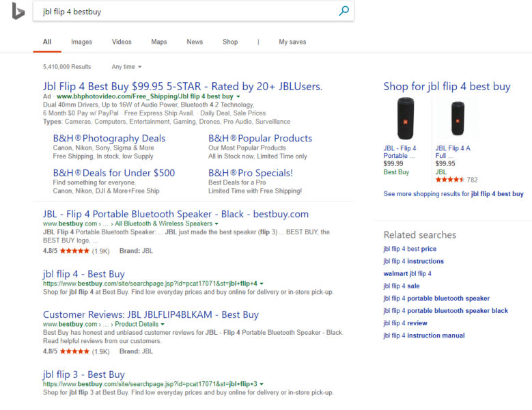Open See more shopping results link
This screenshot has width=532, height=410.
coord(453,194)
